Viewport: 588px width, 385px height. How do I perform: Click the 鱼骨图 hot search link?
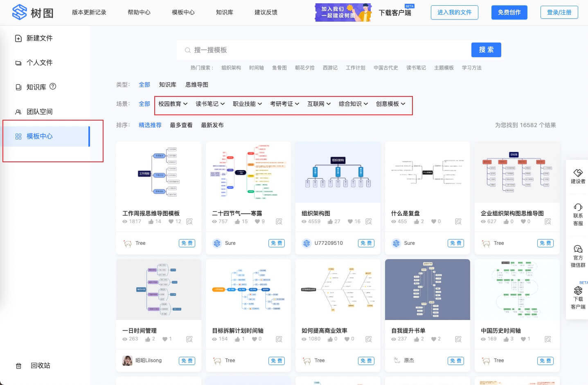click(279, 68)
